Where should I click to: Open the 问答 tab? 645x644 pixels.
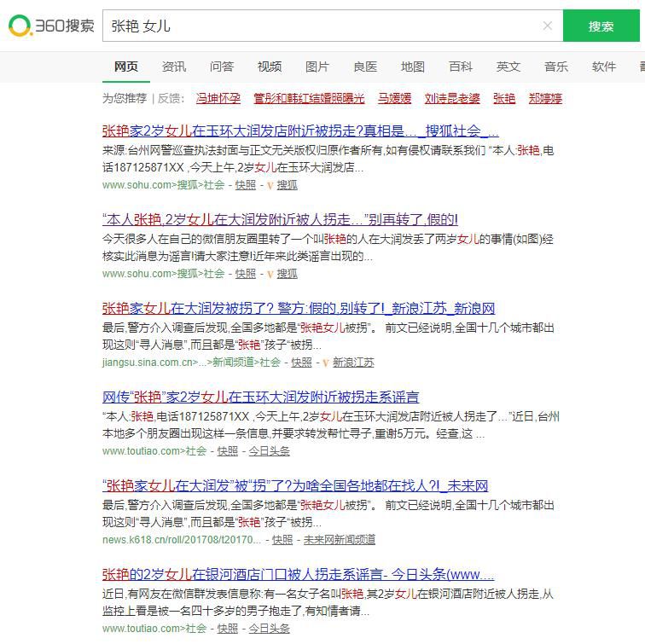pos(221,67)
